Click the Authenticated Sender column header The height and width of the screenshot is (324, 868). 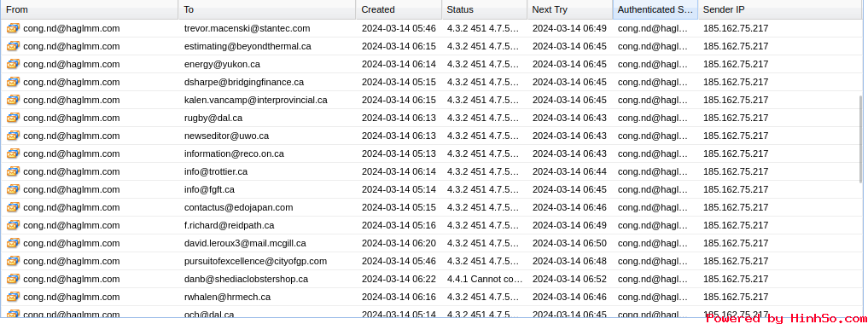click(655, 9)
